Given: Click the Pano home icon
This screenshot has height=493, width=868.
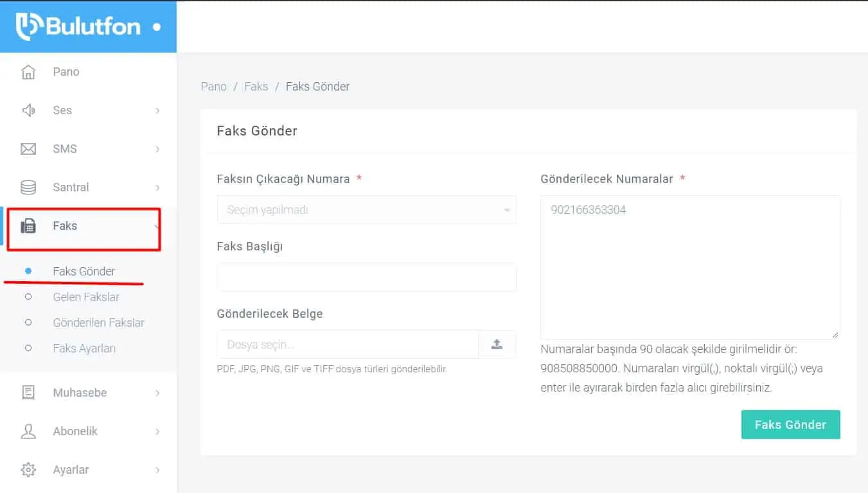Looking at the screenshot, I should [x=28, y=72].
